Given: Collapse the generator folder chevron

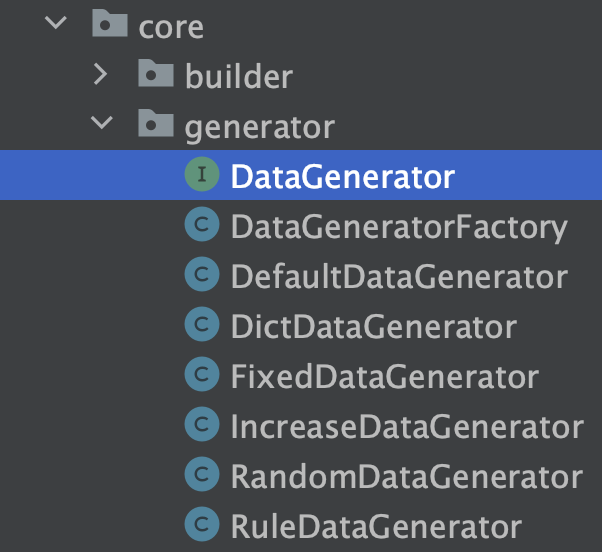Looking at the screenshot, I should click(101, 124).
